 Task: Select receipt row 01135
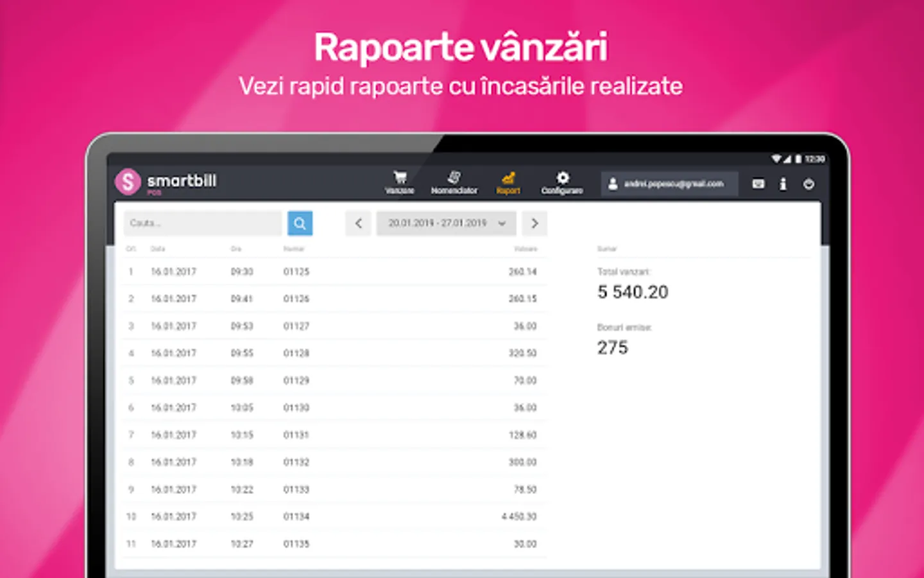pyautogui.click(x=334, y=543)
